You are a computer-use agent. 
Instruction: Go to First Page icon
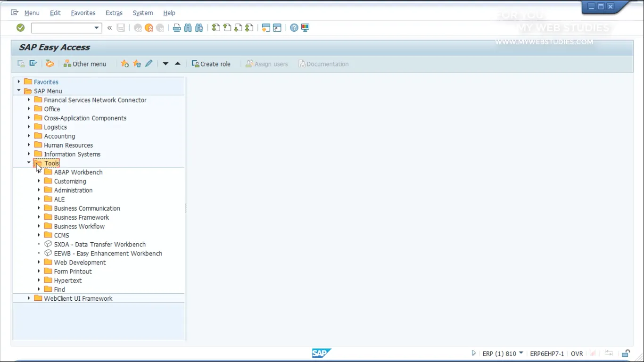point(216,28)
